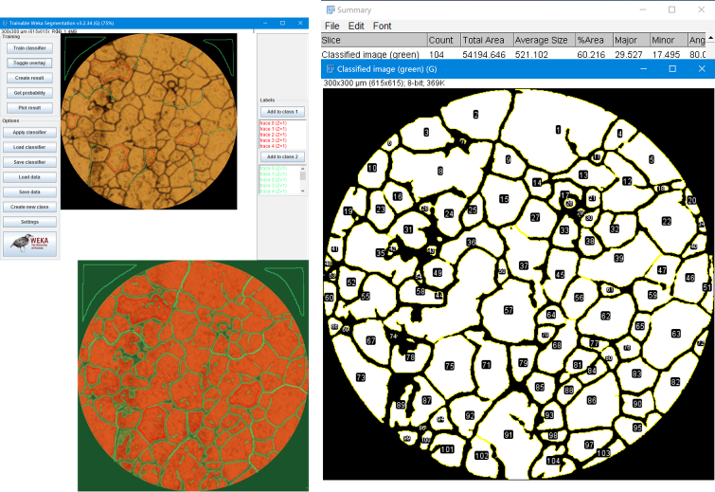715x492 pixels.
Task: Click the Get probability button
Action: (x=30, y=93)
